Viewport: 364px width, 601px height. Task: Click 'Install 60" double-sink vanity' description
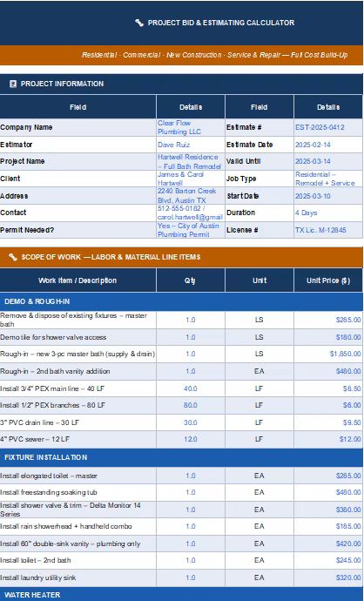pos(71,544)
